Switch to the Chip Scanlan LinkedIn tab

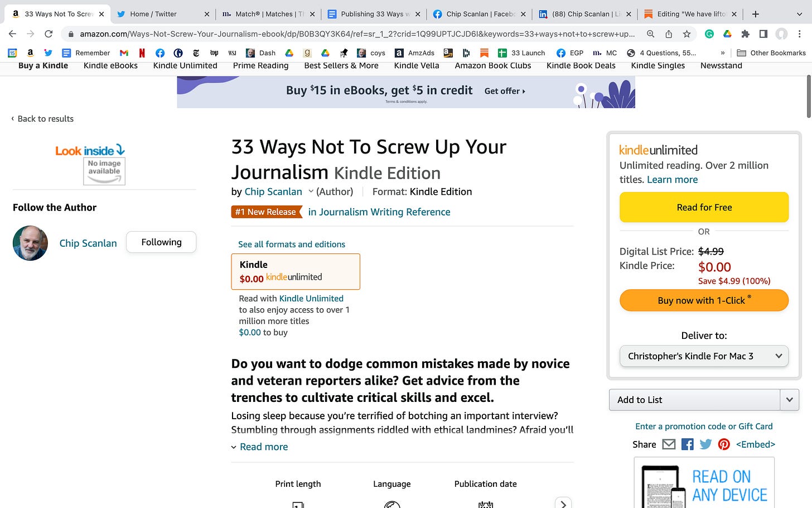[x=585, y=14]
